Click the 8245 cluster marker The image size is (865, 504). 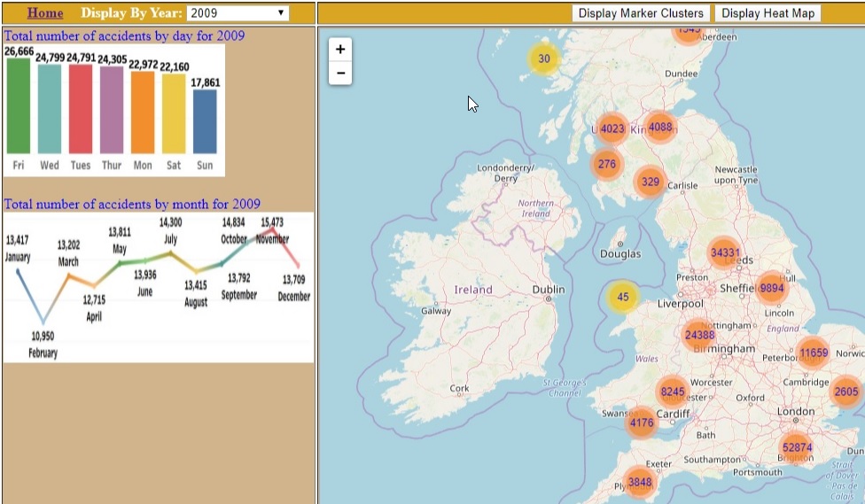coord(673,392)
